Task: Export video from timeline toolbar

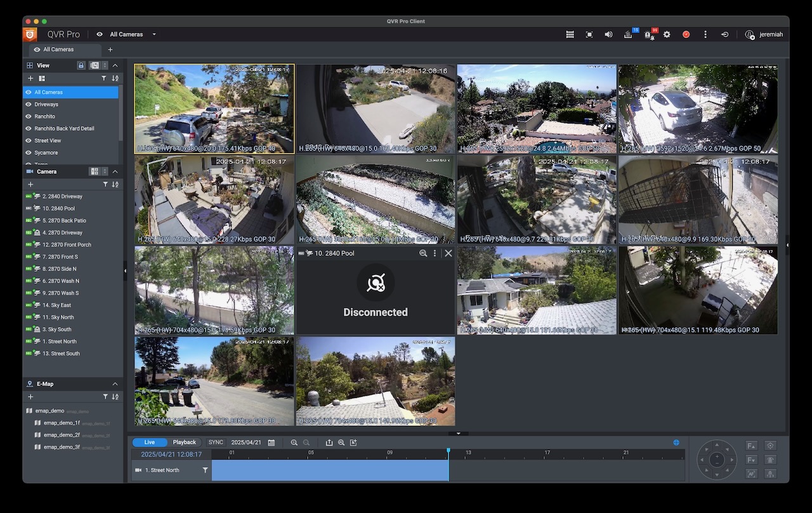Action: click(329, 442)
